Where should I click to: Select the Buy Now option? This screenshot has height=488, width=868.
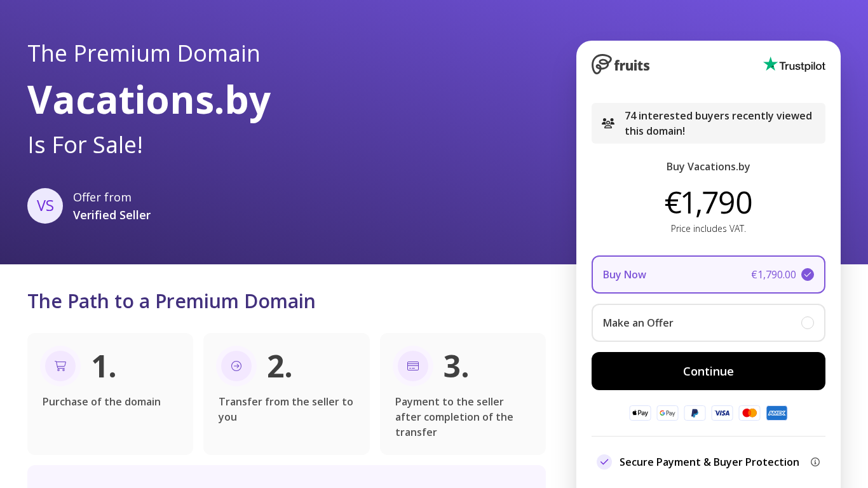[x=708, y=274]
